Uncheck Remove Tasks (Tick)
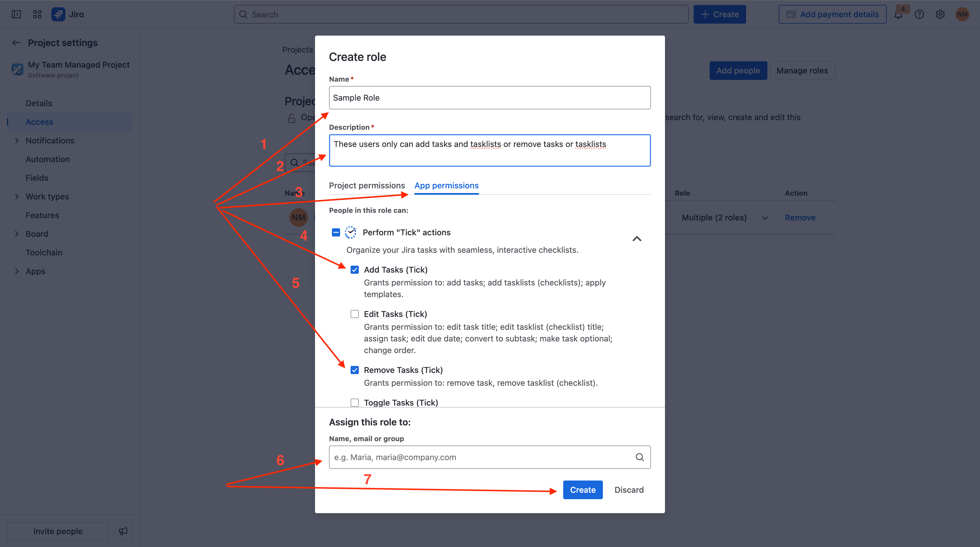 355,370
